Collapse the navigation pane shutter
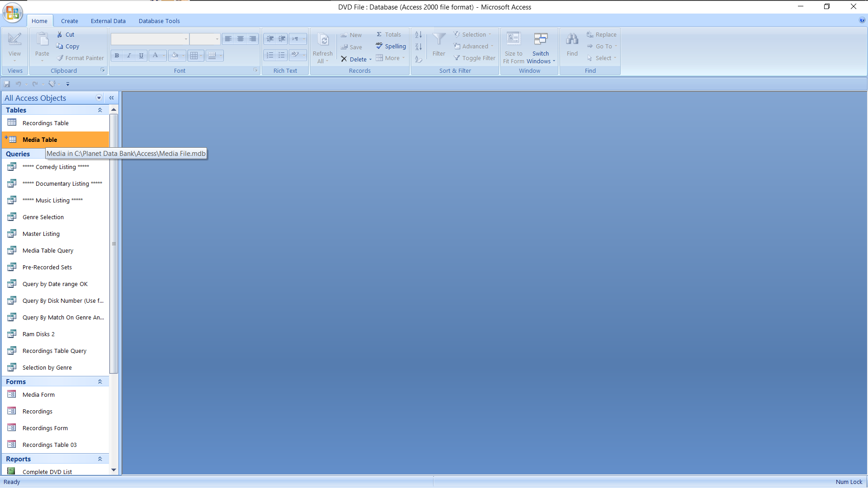Screen dimensions: 868x488 (x=111, y=98)
